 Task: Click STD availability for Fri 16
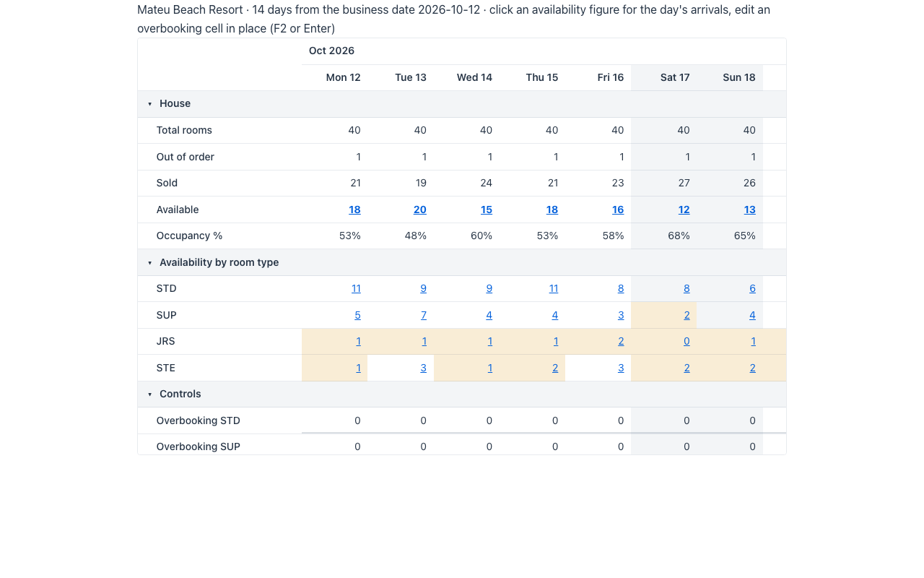pos(621,288)
